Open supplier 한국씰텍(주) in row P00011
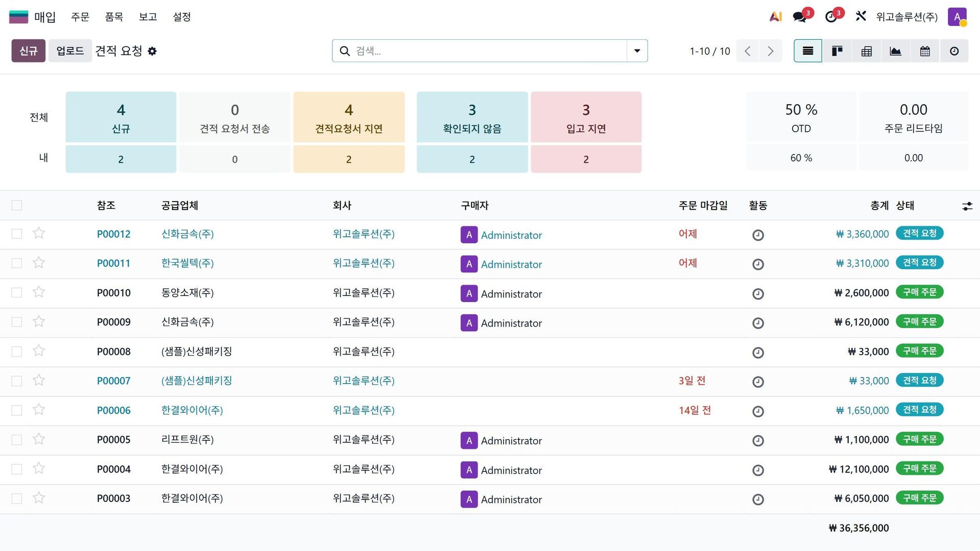980x551 pixels. 187,263
